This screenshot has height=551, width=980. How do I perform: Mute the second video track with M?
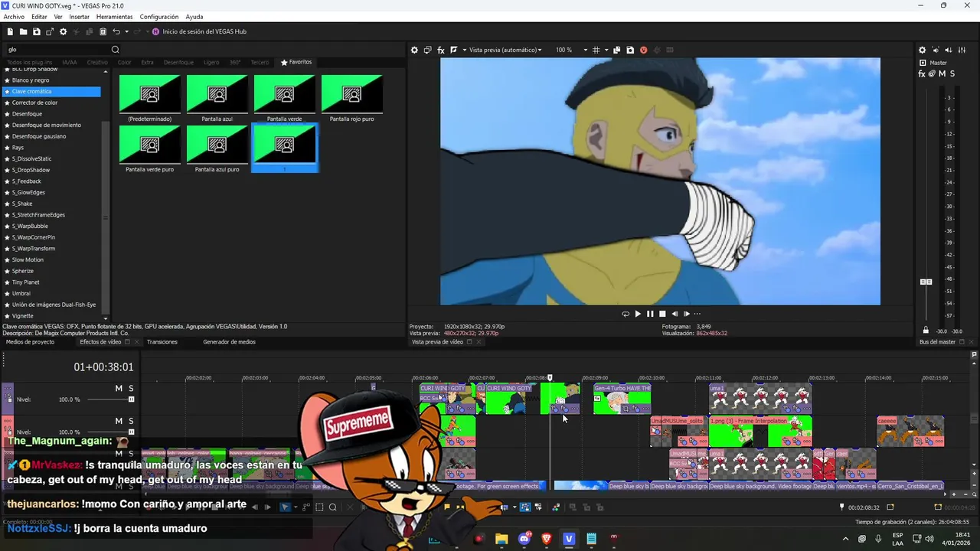tap(119, 421)
